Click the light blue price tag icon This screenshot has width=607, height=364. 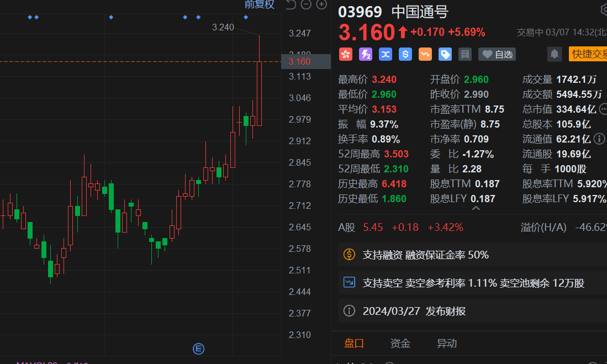point(445,55)
